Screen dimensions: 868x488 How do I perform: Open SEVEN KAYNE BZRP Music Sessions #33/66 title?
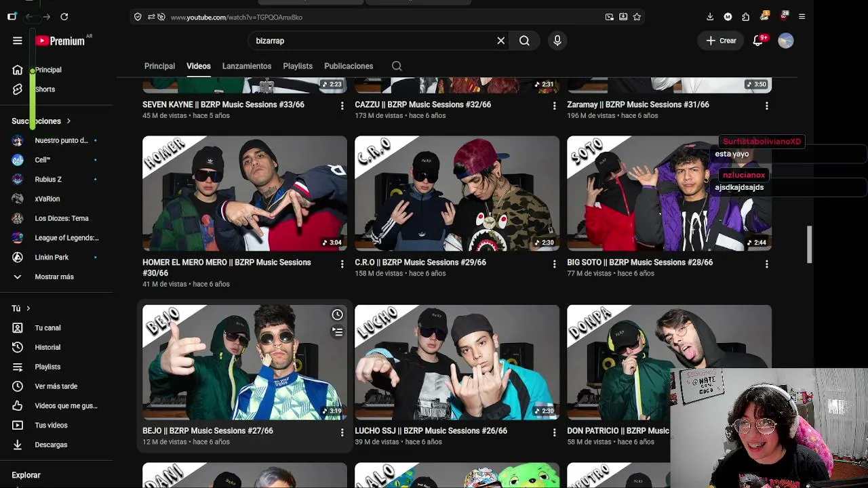click(223, 104)
